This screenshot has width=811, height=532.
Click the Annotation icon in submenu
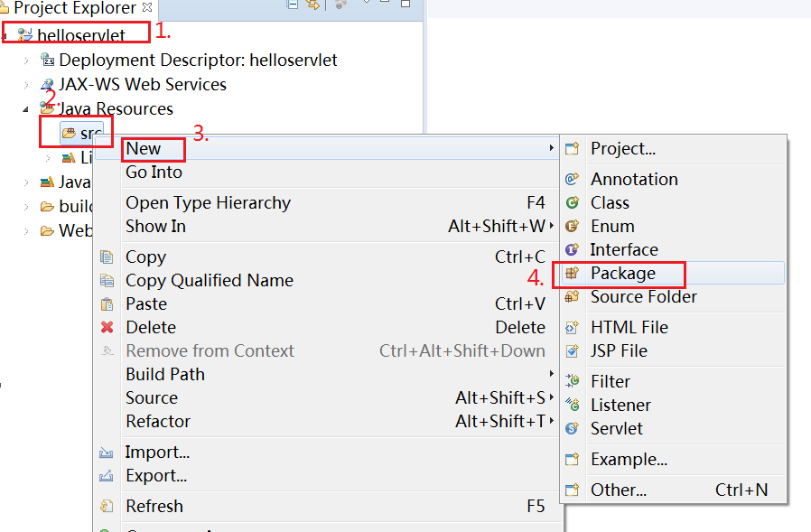point(571,180)
